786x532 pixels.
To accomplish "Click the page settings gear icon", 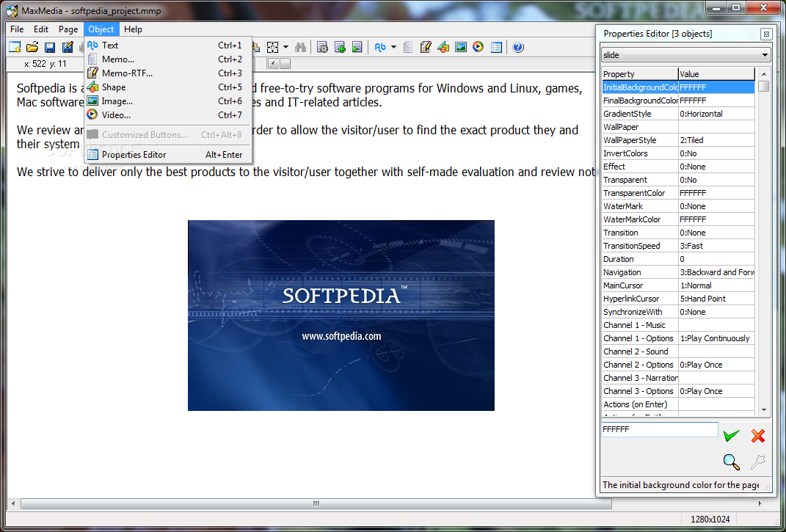I will pos(323,47).
